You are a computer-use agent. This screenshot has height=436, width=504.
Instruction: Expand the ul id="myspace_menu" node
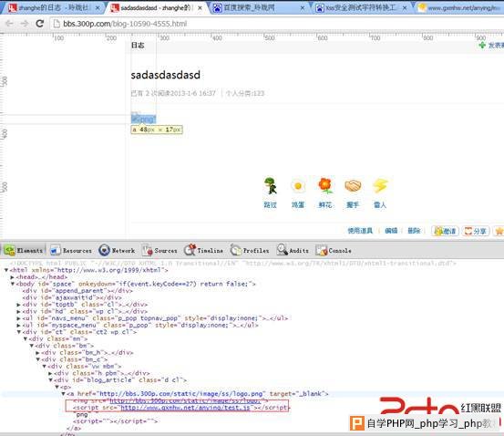18,326
